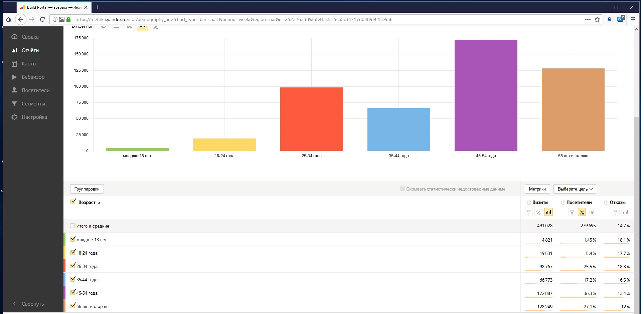Reload the page
The height and width of the screenshot is (314, 644).
(x=42, y=19)
